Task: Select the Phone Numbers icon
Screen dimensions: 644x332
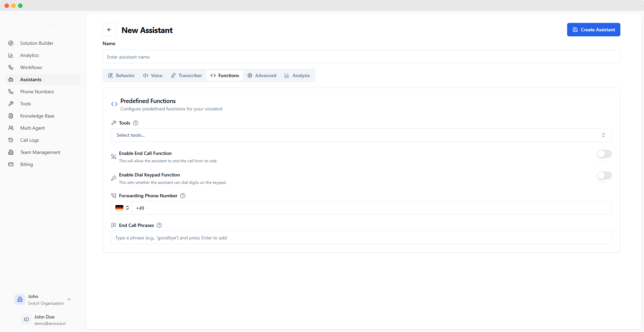Action: [11, 92]
